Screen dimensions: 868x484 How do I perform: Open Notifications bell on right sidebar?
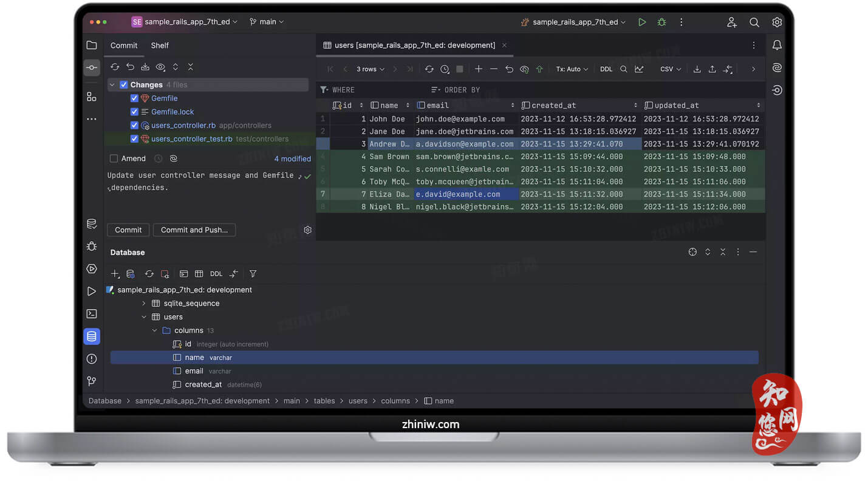(x=777, y=45)
